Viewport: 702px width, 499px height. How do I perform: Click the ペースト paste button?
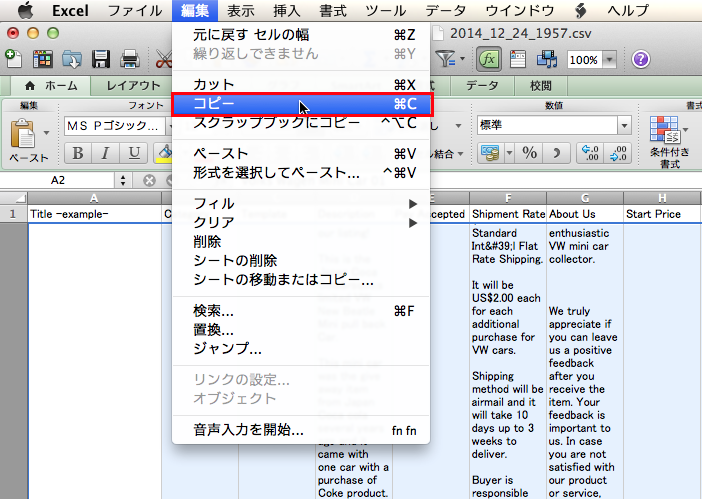pos(29,141)
